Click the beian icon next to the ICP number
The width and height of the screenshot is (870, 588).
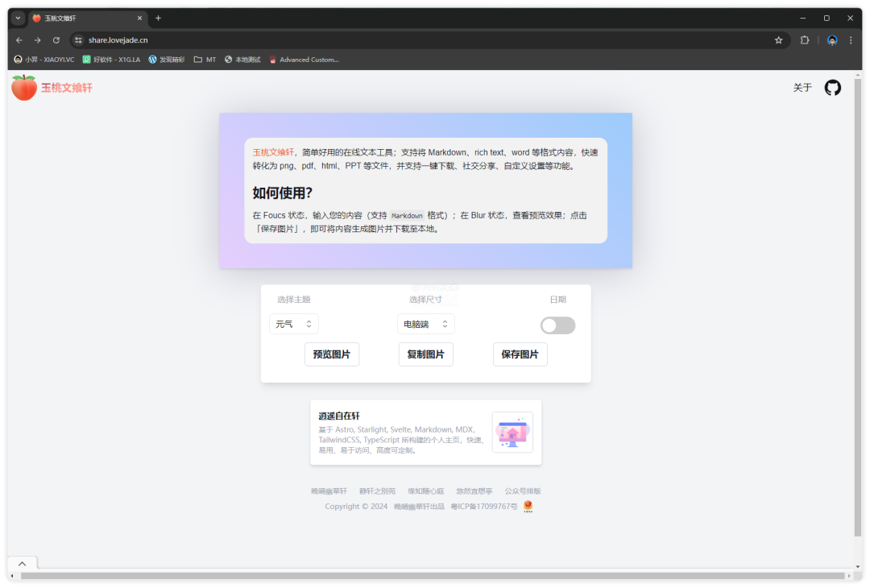[527, 506]
